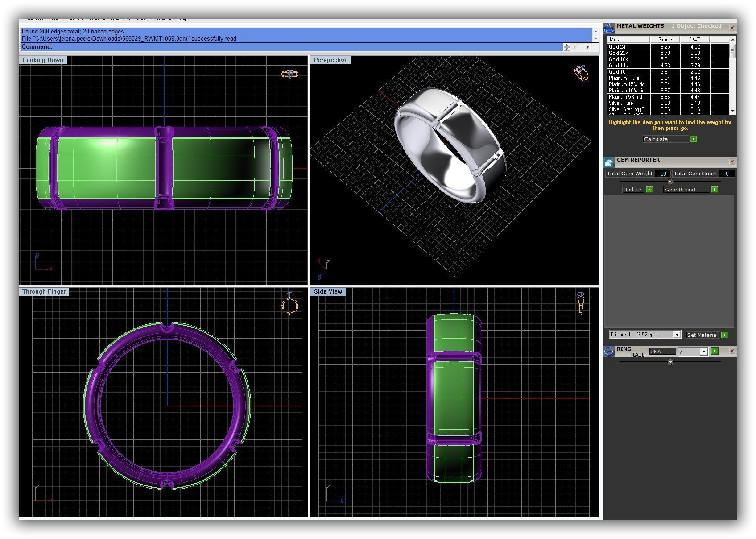Click the green arrow next to Update
Image resolution: width=756 pixels, height=539 pixels.
[x=649, y=190]
